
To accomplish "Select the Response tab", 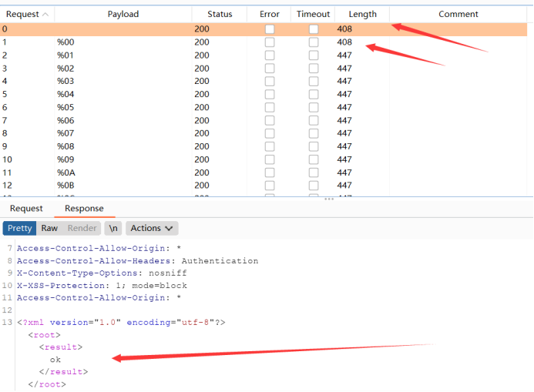I will click(x=84, y=209).
